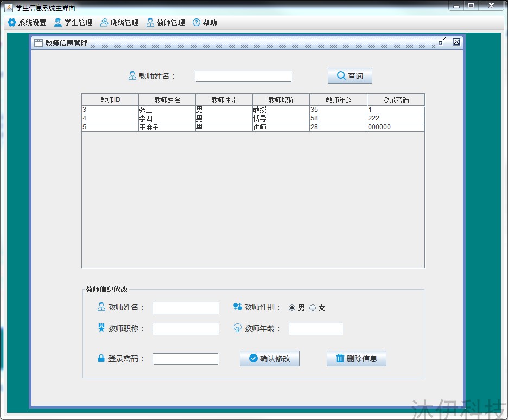Image resolution: width=508 pixels, height=420 pixels.
Task: Click the 博导 title cell
Action: point(281,118)
